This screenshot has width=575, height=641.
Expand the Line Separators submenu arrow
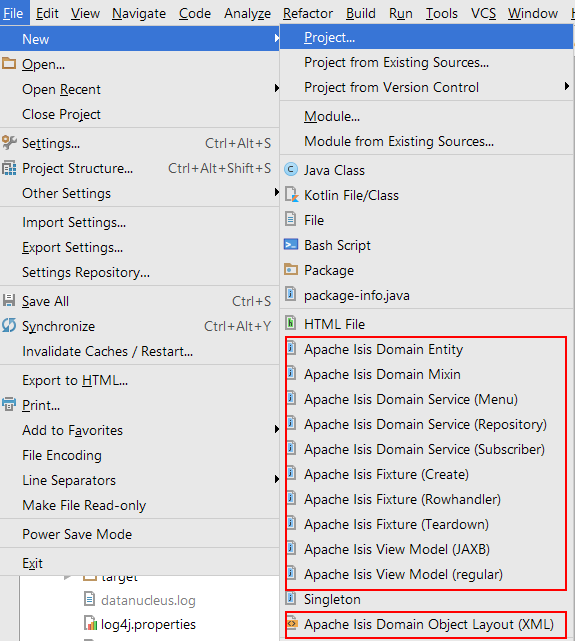point(277,479)
